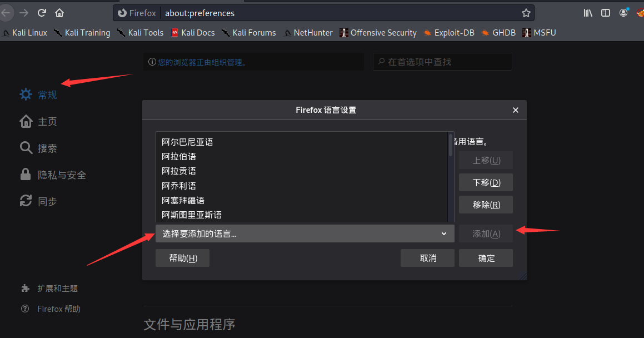Close the Firefox 语言设置 dialog
This screenshot has height=338, width=644.
516,110
